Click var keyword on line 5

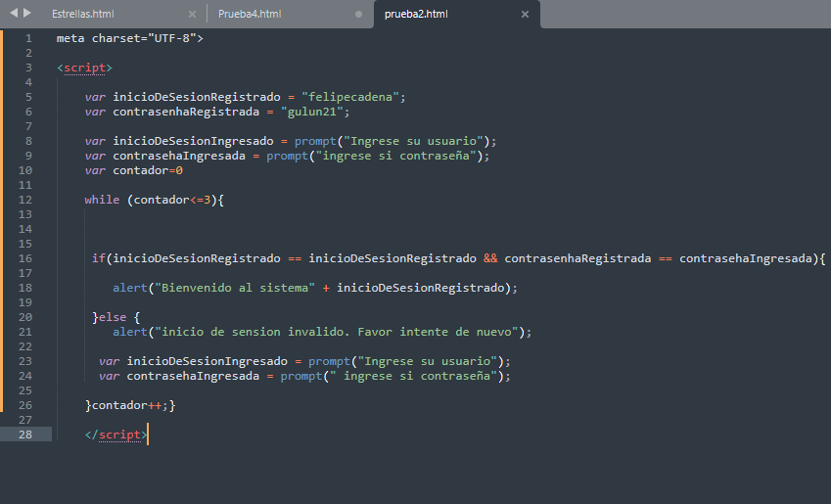95,97
